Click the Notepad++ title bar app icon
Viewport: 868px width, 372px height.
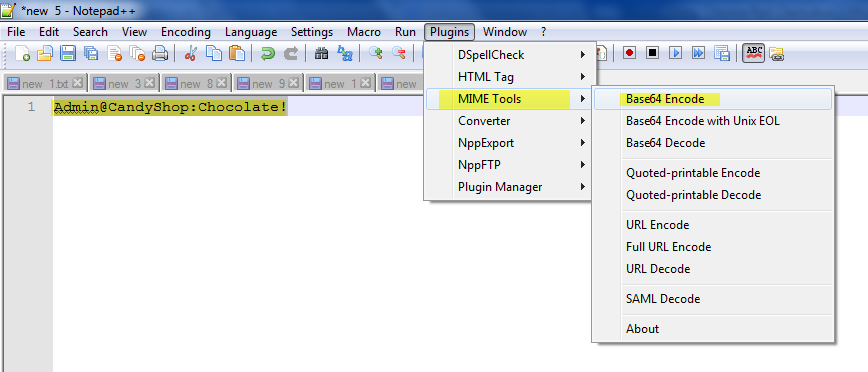tap(8, 11)
